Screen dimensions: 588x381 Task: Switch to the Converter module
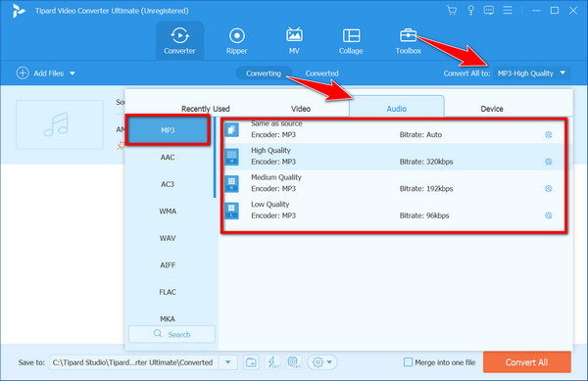179,41
